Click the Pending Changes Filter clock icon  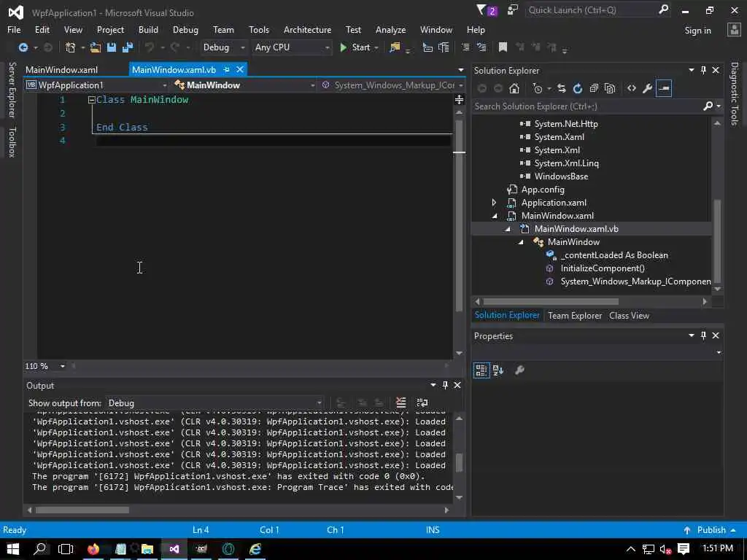tap(538, 88)
